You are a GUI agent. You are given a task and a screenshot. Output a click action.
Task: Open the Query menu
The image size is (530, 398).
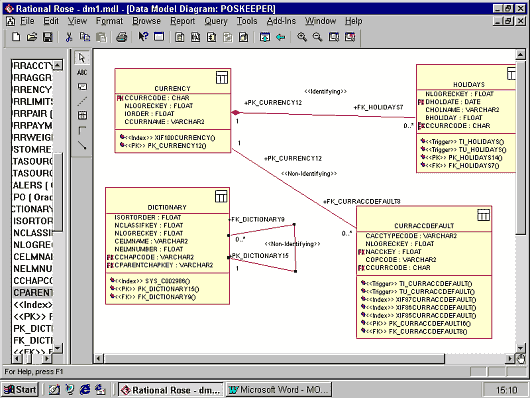coord(216,21)
